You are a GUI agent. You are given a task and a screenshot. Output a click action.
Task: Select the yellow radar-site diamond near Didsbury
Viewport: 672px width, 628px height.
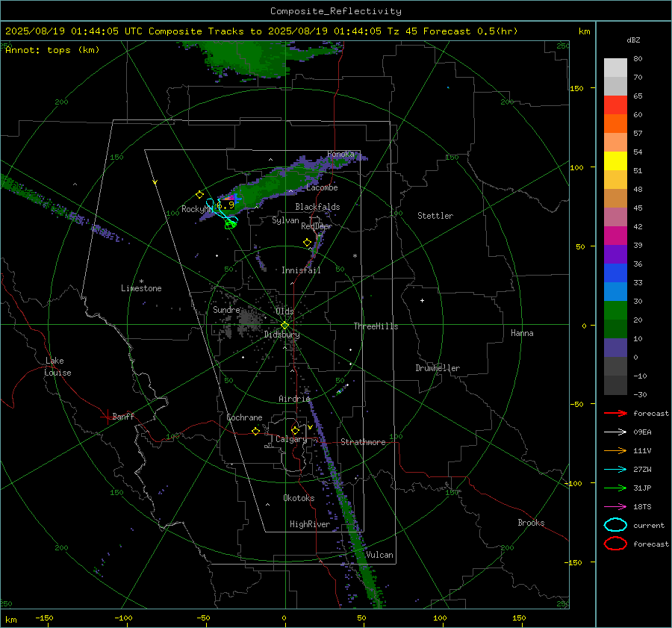285,326
